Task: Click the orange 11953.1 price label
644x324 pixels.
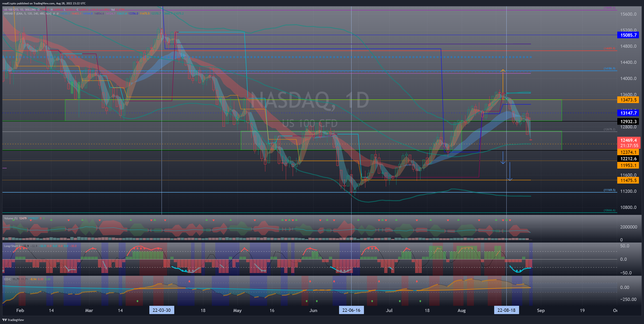Action: pyautogui.click(x=628, y=165)
